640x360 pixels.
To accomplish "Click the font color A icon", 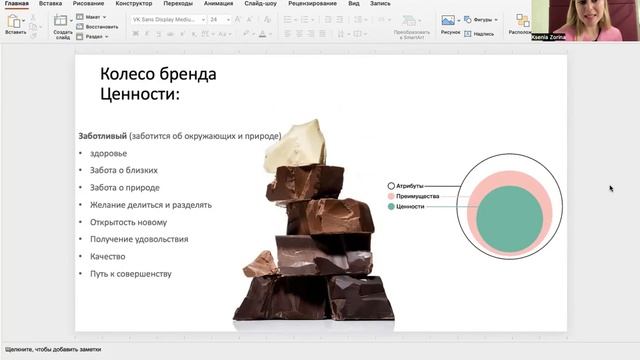I will [x=263, y=34].
